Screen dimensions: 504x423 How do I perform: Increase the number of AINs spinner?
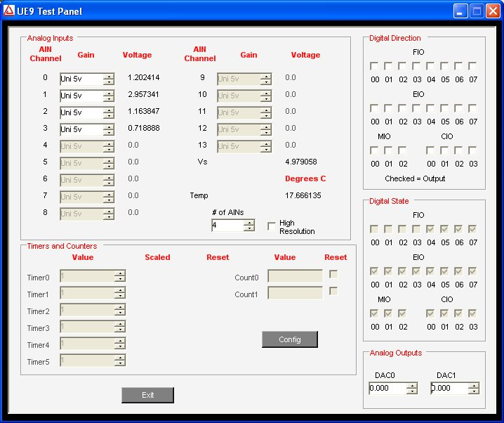[x=248, y=223]
